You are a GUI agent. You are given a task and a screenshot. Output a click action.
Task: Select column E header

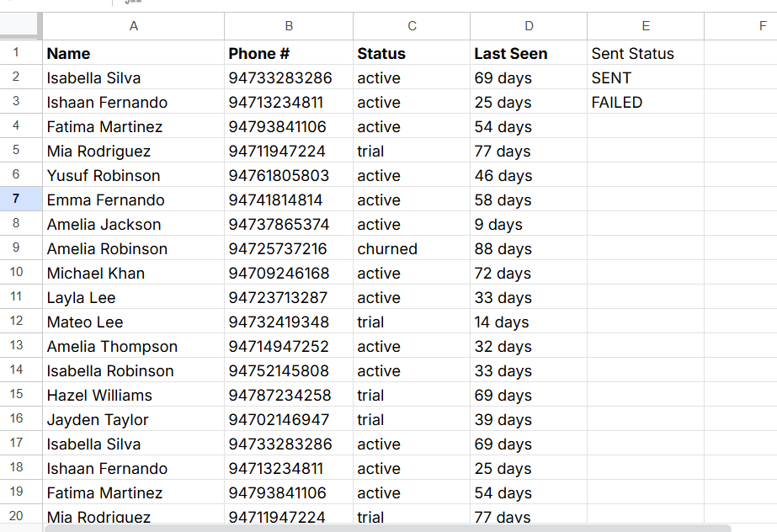[645, 26]
